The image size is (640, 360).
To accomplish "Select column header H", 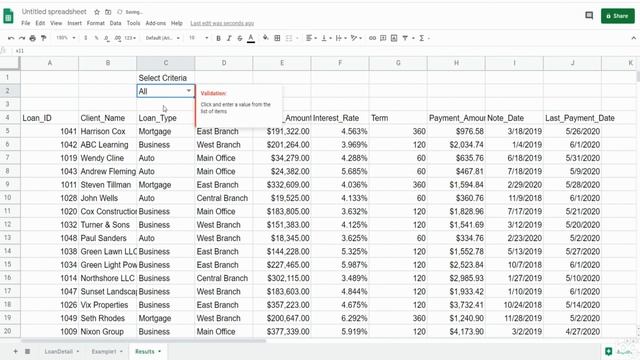I will pos(456,63).
